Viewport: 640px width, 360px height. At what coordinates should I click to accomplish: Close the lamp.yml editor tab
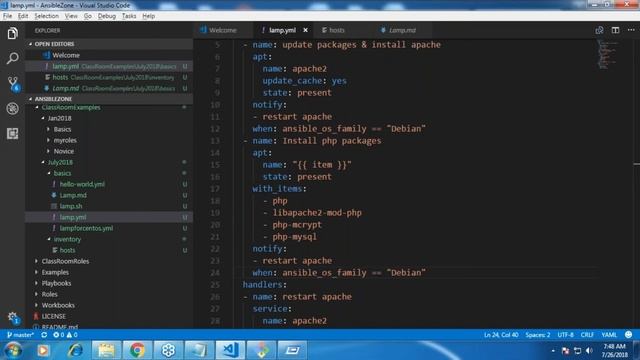point(305,30)
